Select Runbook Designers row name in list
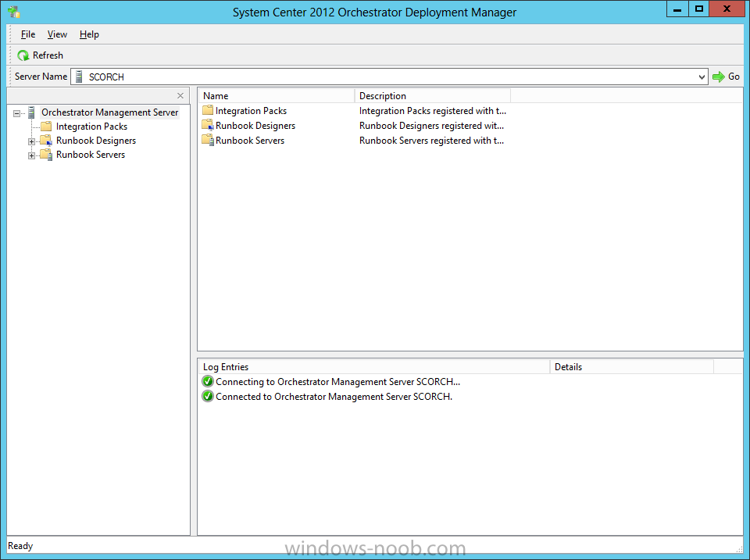Image resolution: width=750 pixels, height=560 pixels. click(x=255, y=125)
